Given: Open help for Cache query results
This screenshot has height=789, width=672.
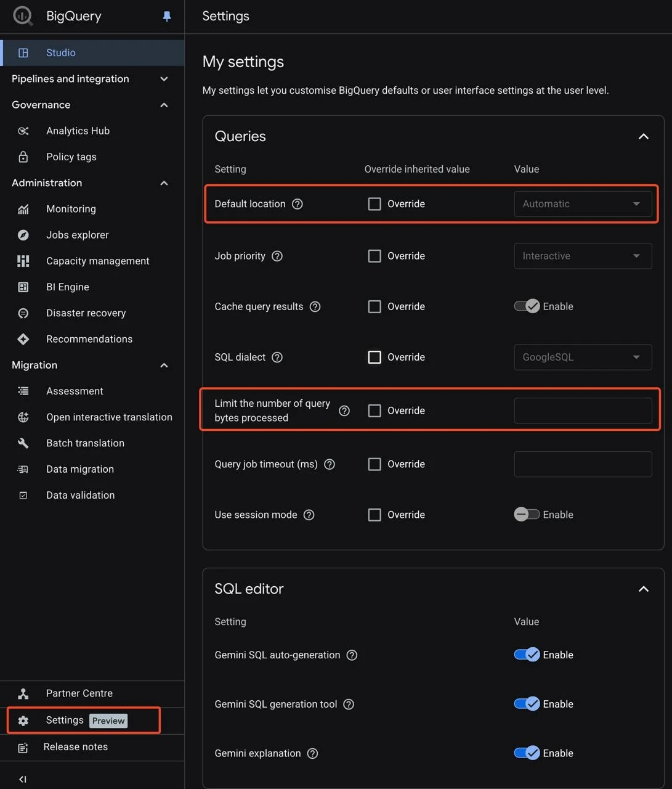Looking at the screenshot, I should (315, 306).
